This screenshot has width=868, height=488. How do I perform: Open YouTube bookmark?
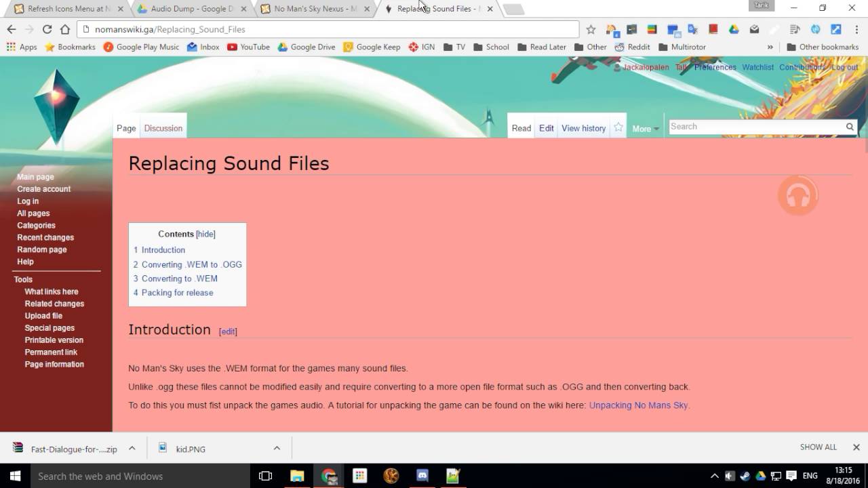tap(248, 47)
